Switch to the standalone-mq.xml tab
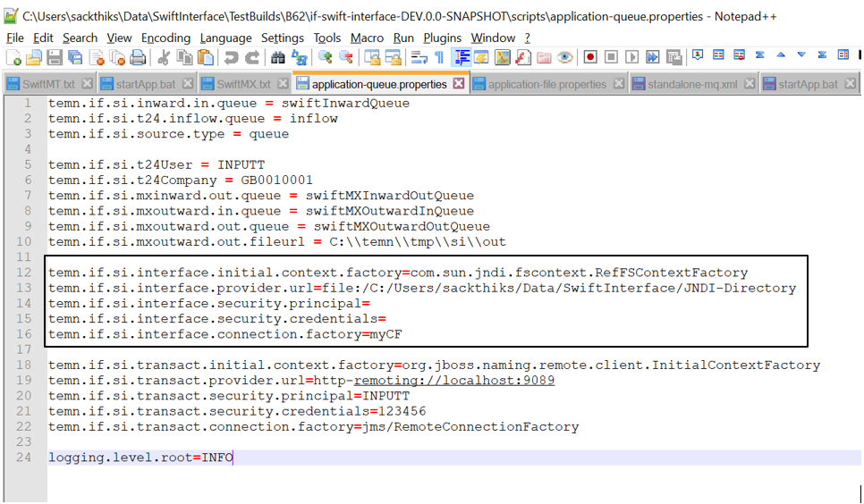This screenshot has width=864, height=504. (693, 84)
